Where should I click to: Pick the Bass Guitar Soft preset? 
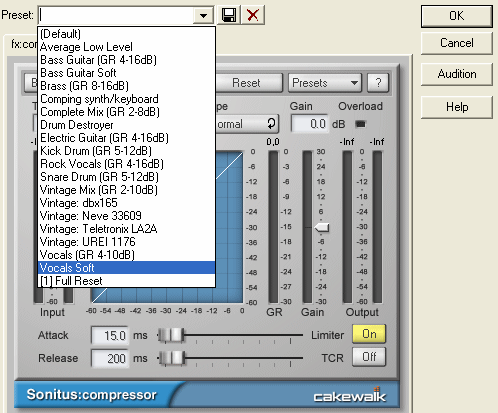(x=127, y=73)
